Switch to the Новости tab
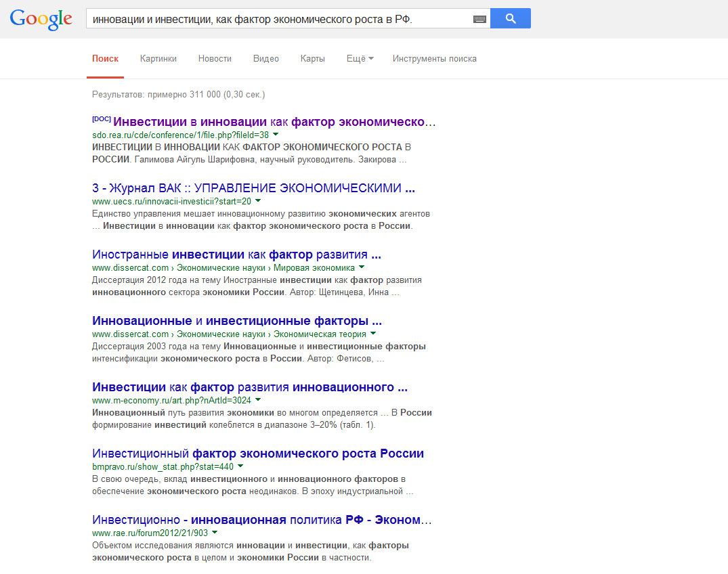Image resolution: width=728 pixels, height=574 pixels. coord(215,58)
